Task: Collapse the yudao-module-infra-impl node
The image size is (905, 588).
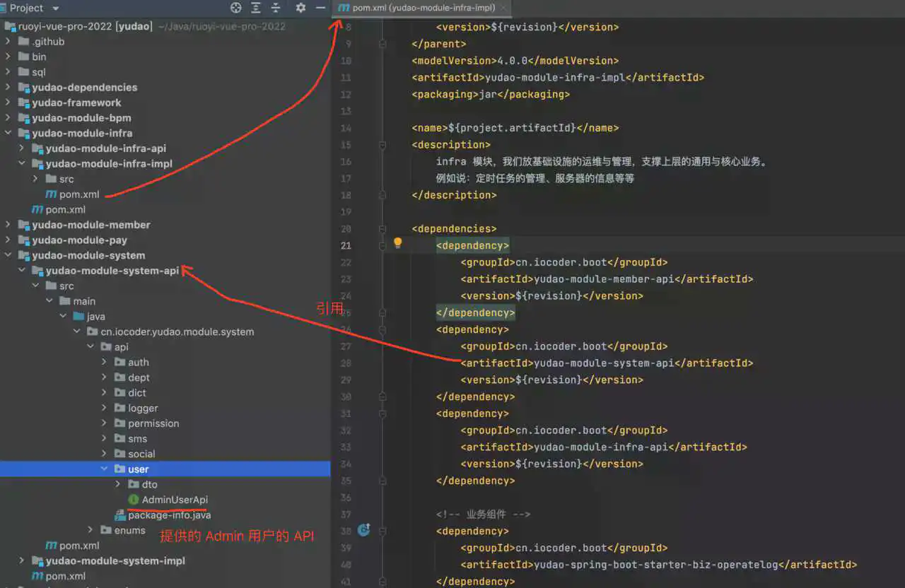Action: 22,164
